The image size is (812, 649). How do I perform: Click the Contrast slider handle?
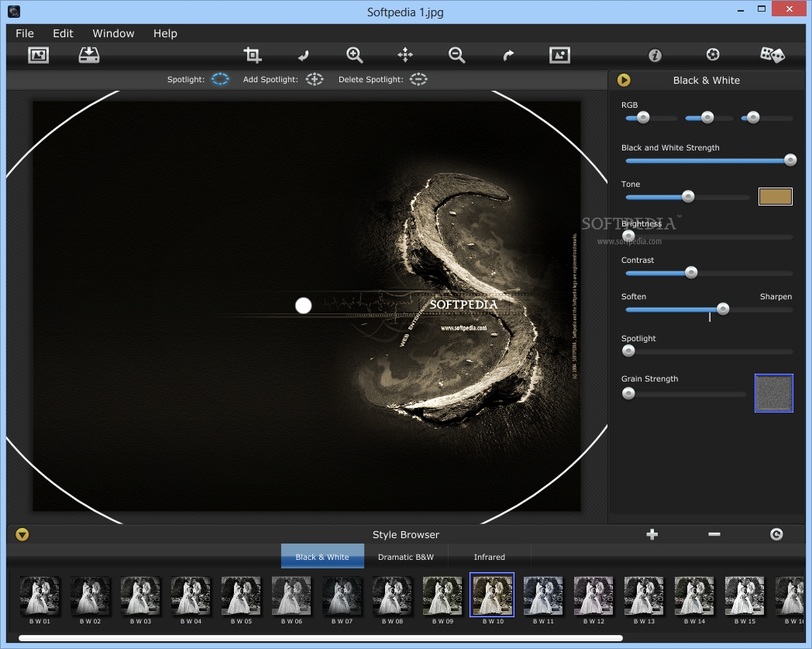tap(691, 273)
